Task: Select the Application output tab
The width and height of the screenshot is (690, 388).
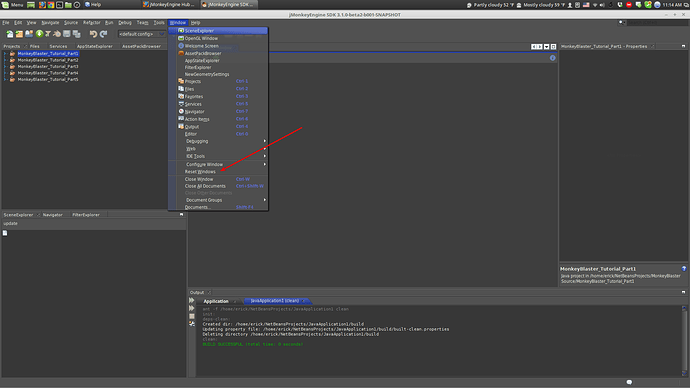Action: (x=216, y=301)
